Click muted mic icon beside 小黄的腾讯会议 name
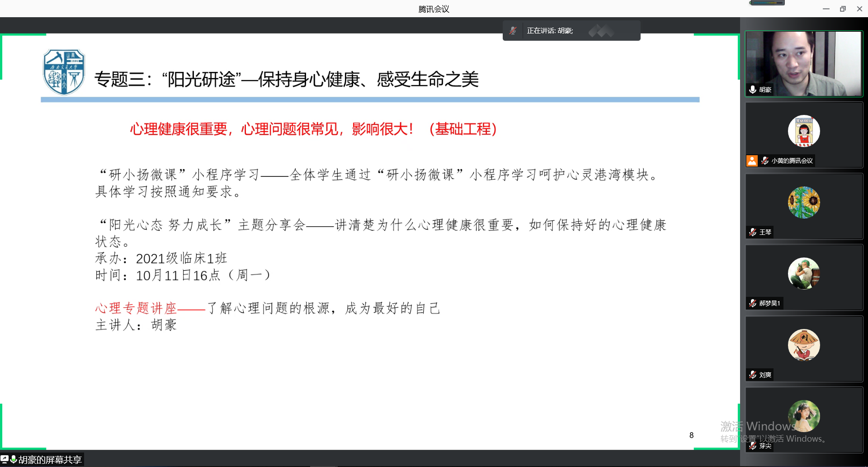 coord(765,161)
